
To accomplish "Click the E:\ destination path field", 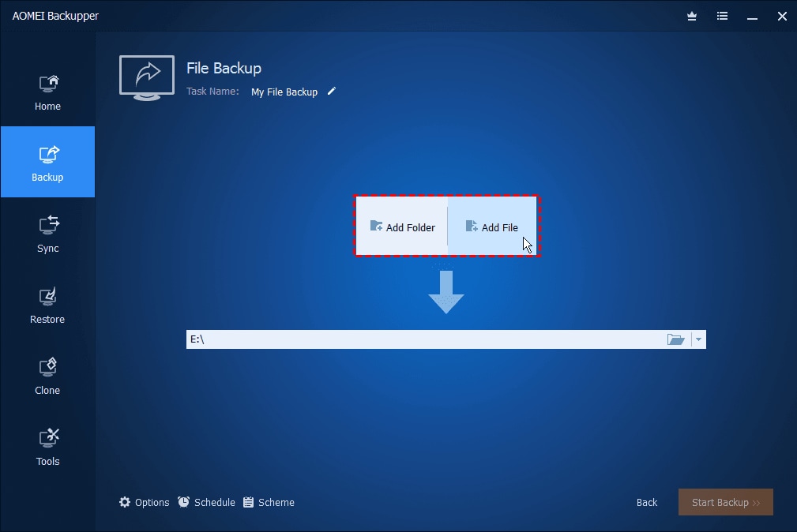I will click(426, 339).
